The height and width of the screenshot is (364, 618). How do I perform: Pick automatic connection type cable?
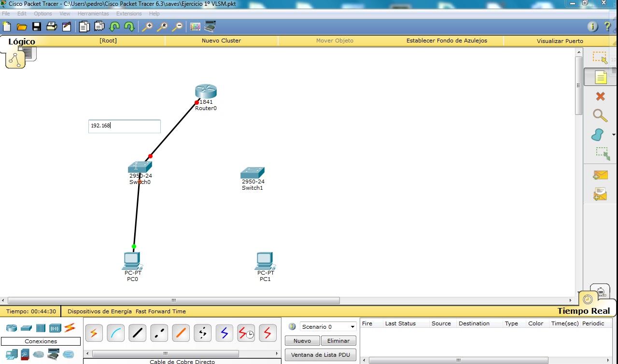click(94, 333)
